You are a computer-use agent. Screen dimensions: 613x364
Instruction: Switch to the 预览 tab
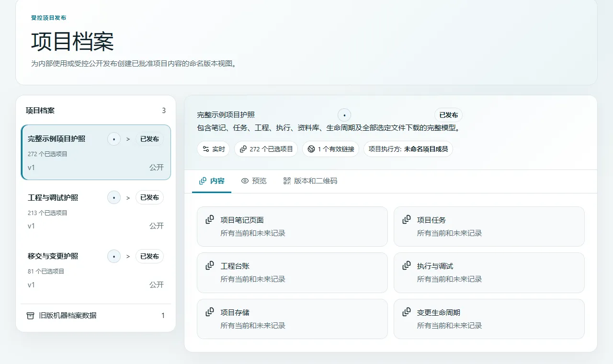pyautogui.click(x=254, y=181)
